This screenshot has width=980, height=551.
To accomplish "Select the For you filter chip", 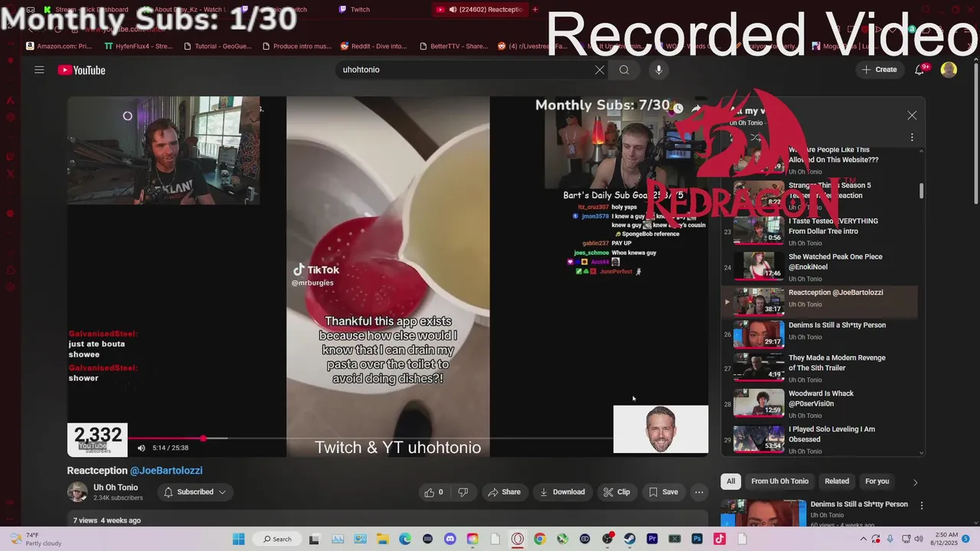I will (877, 481).
